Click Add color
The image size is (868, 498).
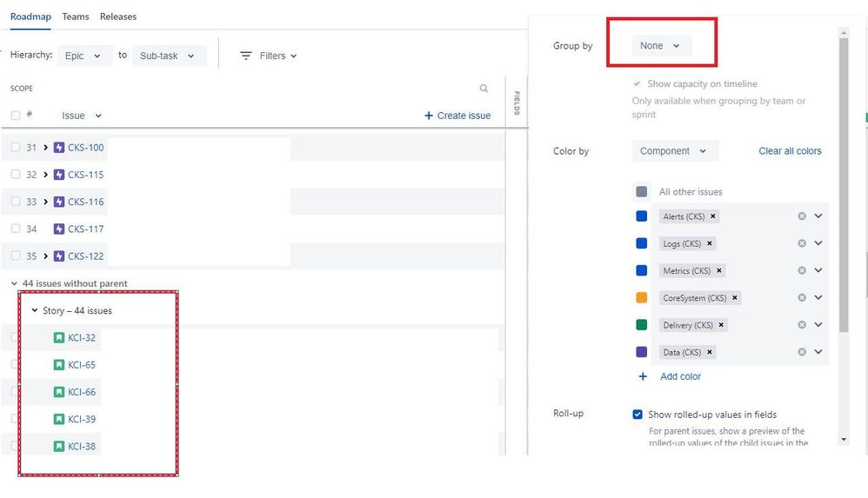670,376
